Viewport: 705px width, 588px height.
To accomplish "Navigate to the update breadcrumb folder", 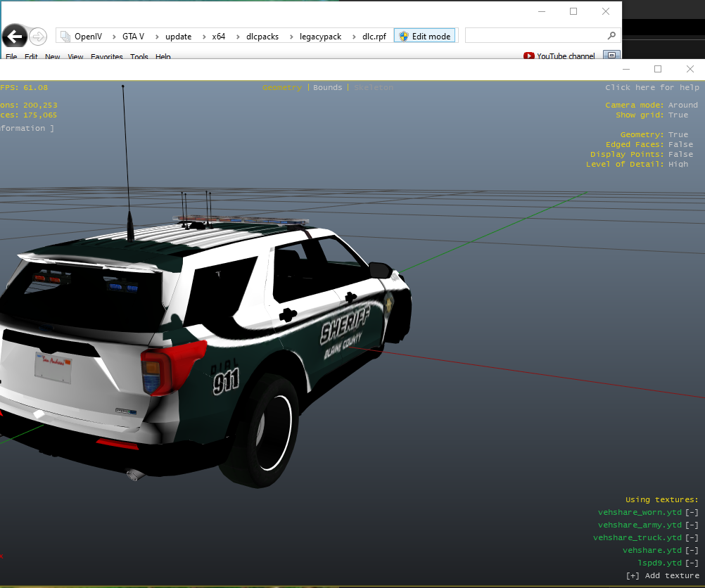I will (x=178, y=37).
